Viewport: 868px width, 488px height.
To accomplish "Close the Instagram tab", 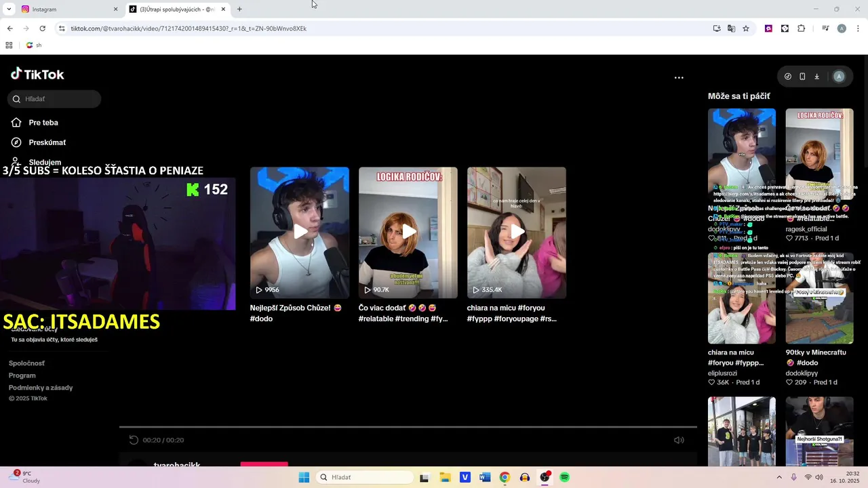I will 115,9.
